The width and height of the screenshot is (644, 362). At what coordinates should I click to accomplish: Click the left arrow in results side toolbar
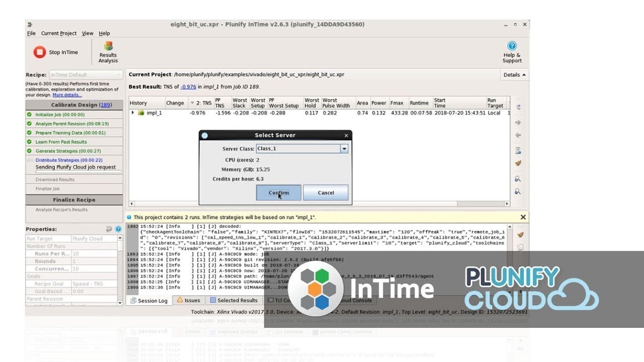[518, 135]
